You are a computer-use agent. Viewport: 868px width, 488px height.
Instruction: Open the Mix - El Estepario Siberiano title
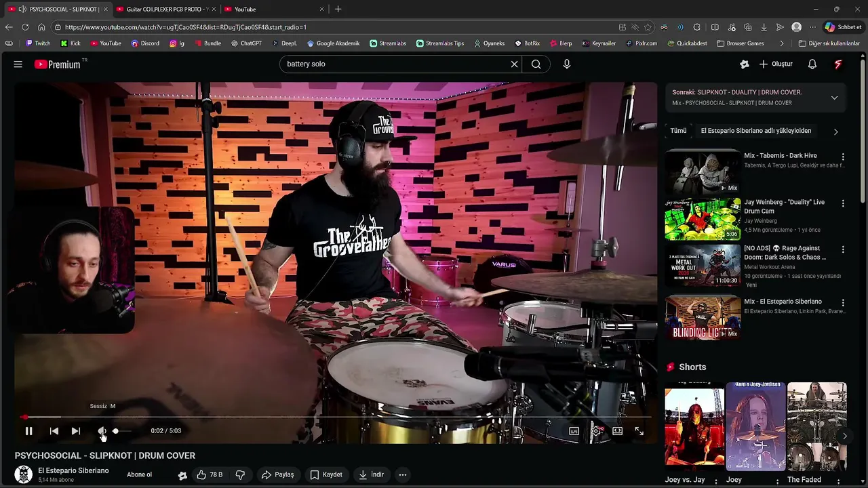tap(783, 302)
